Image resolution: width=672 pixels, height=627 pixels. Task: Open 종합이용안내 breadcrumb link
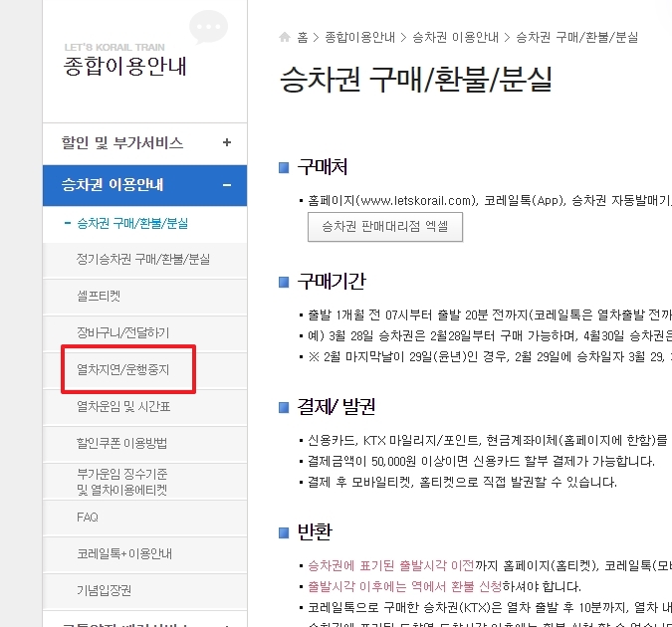coord(359,38)
